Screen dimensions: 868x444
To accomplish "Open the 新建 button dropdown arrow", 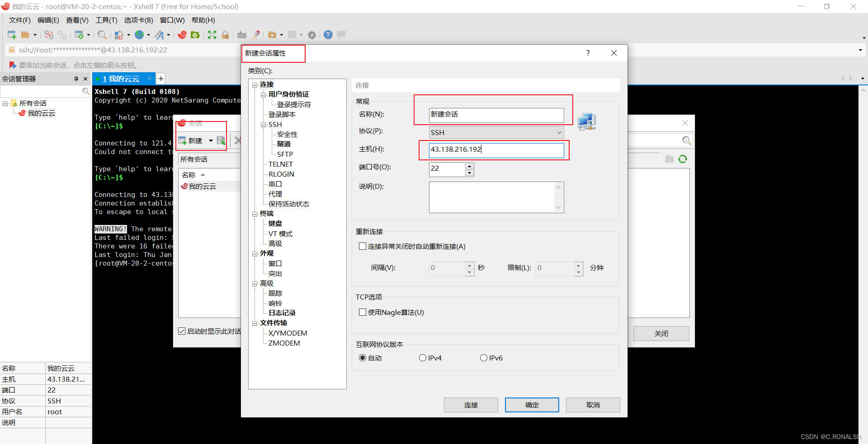I will click(x=211, y=141).
